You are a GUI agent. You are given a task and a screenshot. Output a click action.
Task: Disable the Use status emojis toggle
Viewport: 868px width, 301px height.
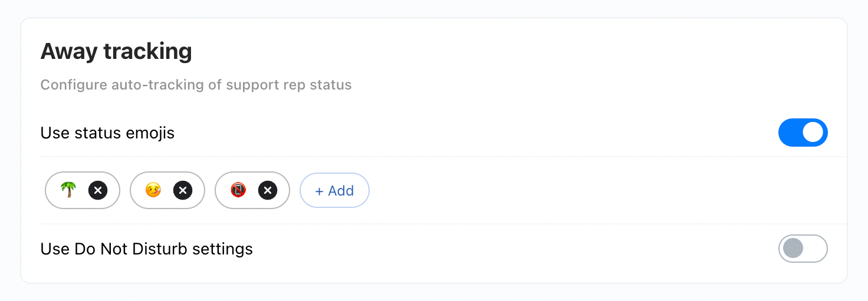(x=803, y=133)
